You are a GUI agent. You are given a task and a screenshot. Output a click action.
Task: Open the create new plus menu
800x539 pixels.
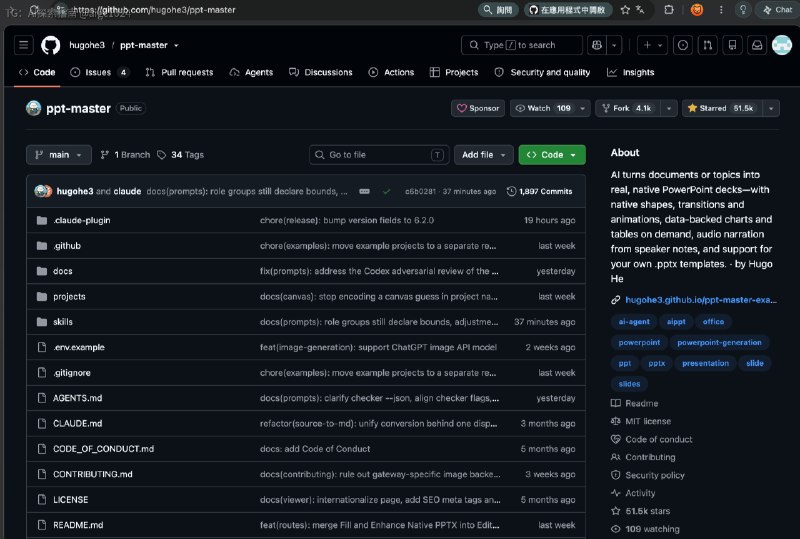652,45
